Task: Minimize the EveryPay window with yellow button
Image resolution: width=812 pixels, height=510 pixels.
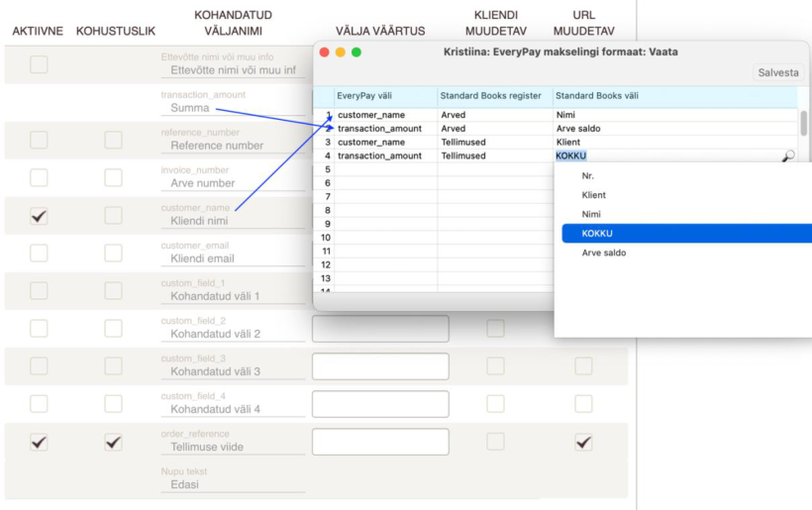Action: tap(341, 52)
